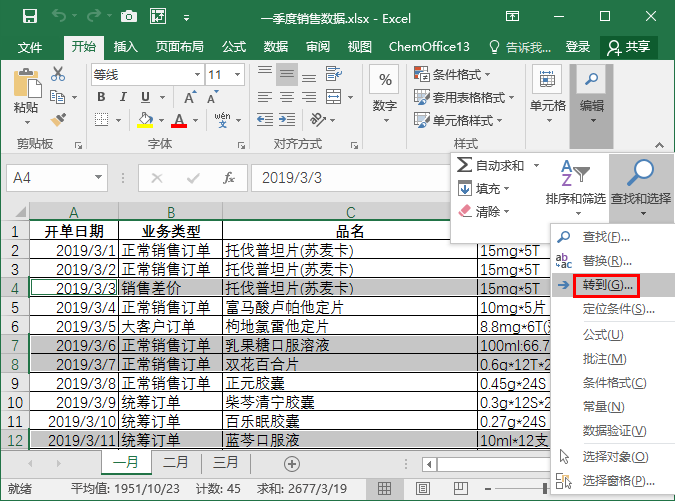Click 查找和选择 find and select button
This screenshot has height=501, width=675.
641,188
